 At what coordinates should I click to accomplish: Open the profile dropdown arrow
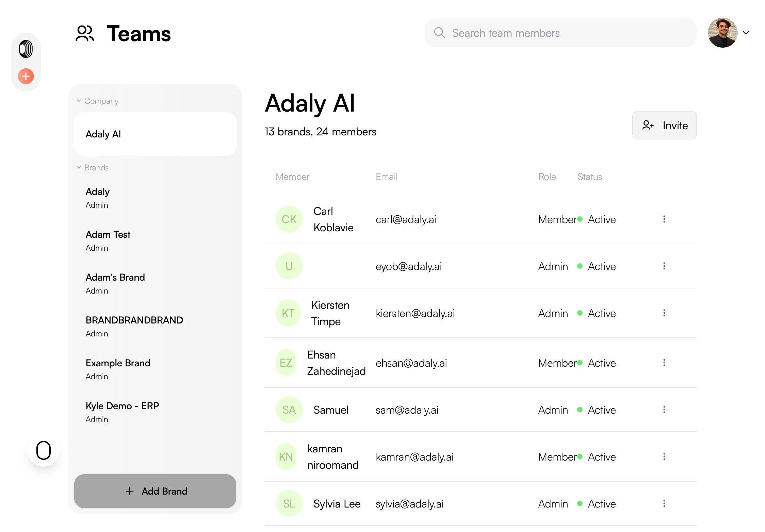tap(746, 33)
